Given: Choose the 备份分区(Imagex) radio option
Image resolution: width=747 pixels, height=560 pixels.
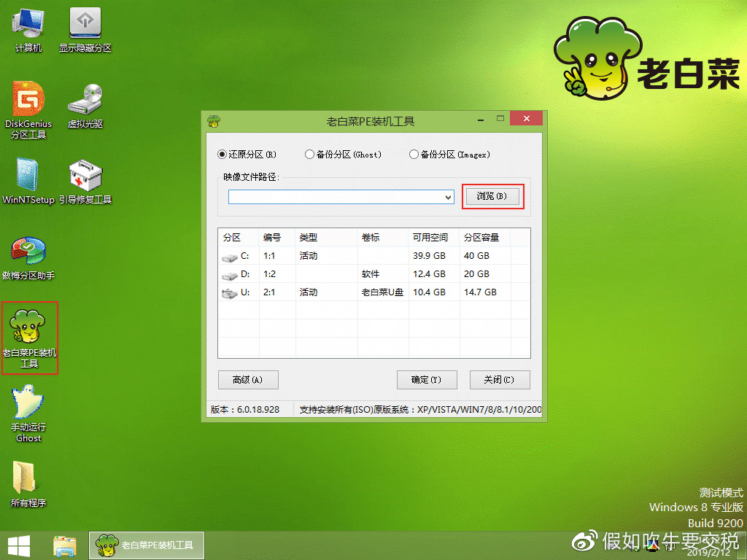Looking at the screenshot, I should point(411,154).
